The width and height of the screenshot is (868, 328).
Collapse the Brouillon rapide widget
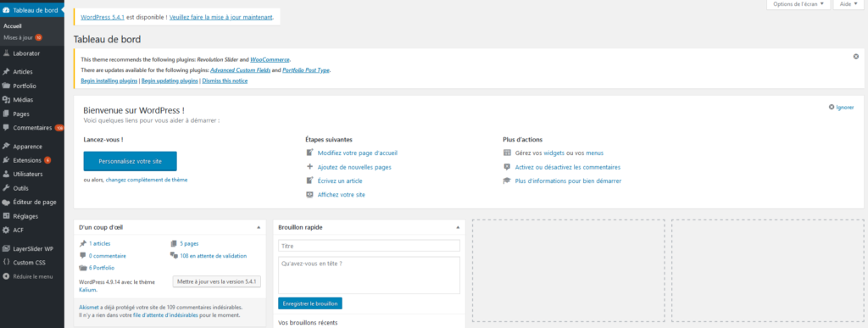tap(457, 227)
